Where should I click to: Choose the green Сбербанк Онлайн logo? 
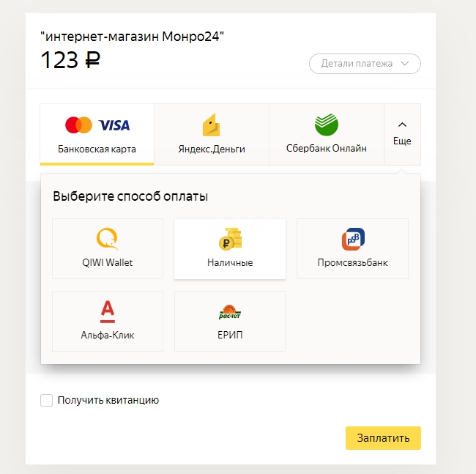[x=327, y=125]
